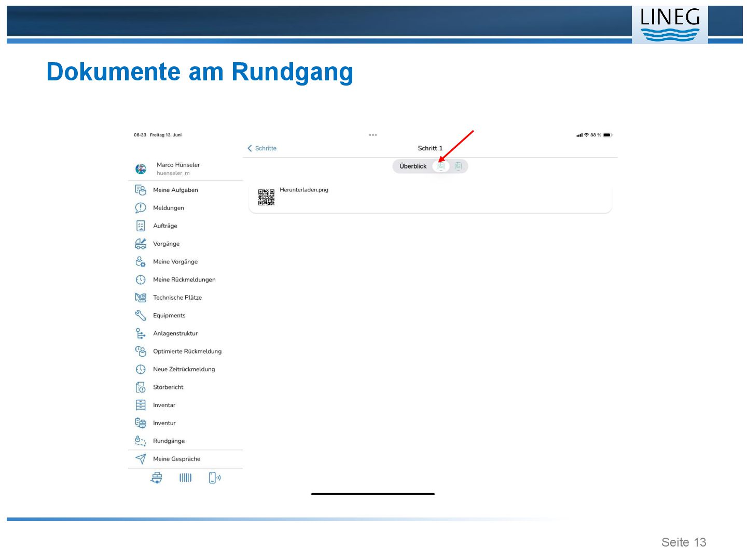Click the Optimierte Rückmeldung icon
This screenshot has height=560, width=747.
coord(141,351)
